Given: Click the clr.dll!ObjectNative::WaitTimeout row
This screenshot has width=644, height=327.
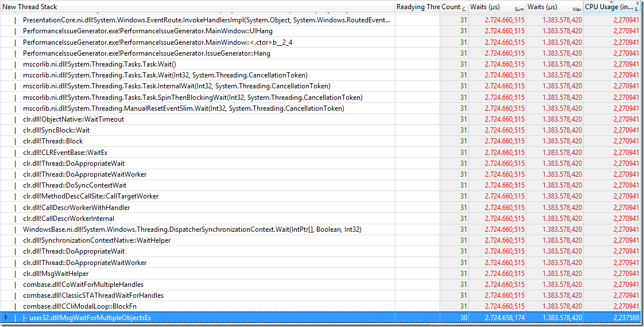Looking at the screenshot, I should click(x=73, y=119).
